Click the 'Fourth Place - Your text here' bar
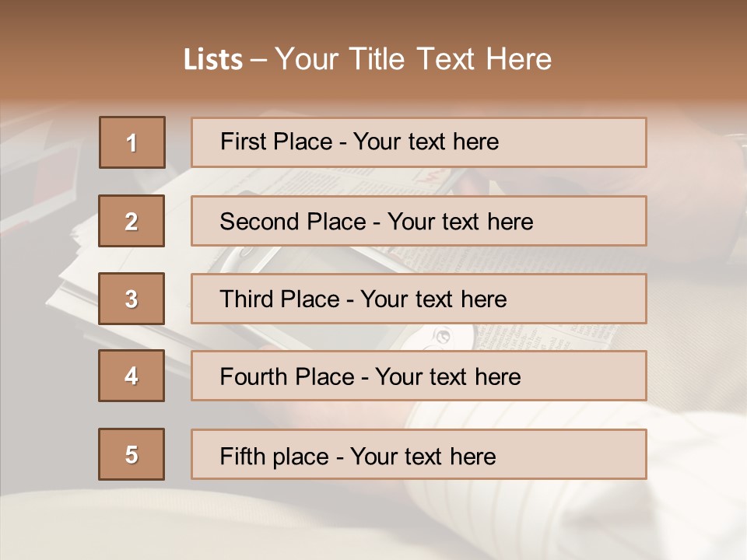 (419, 376)
